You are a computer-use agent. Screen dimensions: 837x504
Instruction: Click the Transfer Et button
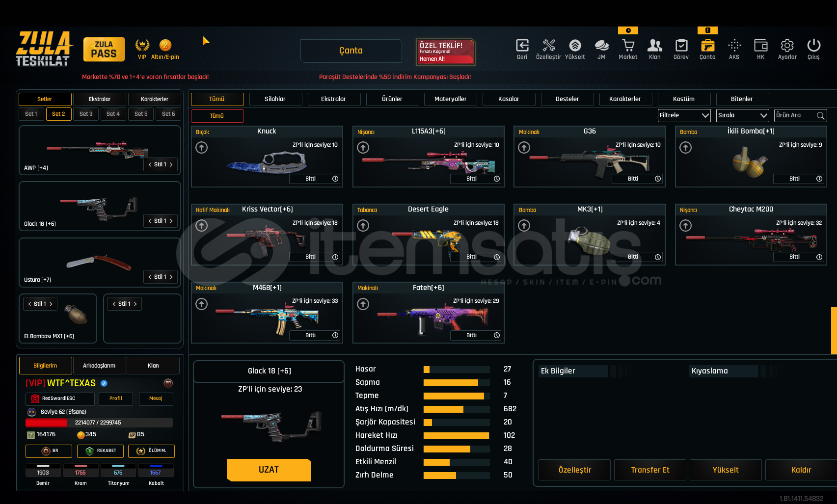click(650, 470)
